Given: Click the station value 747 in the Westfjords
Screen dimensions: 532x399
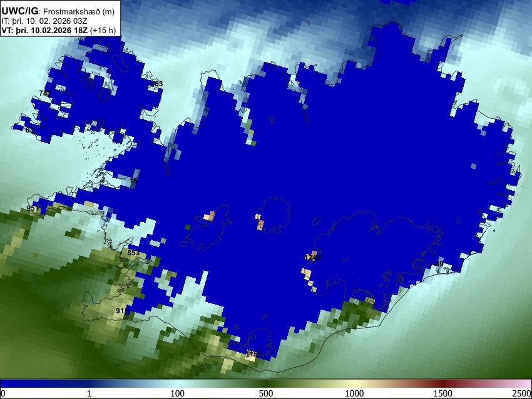Looking at the screenshot, I should (x=45, y=93).
